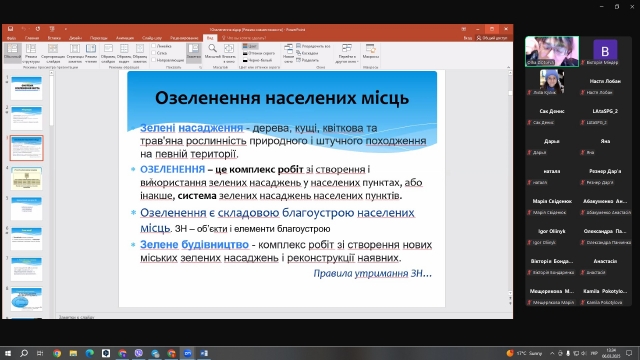Viewport: 640px width, 360px height.
Task: Click the Зелені насадження hyperlink text
Action: [x=191, y=128]
